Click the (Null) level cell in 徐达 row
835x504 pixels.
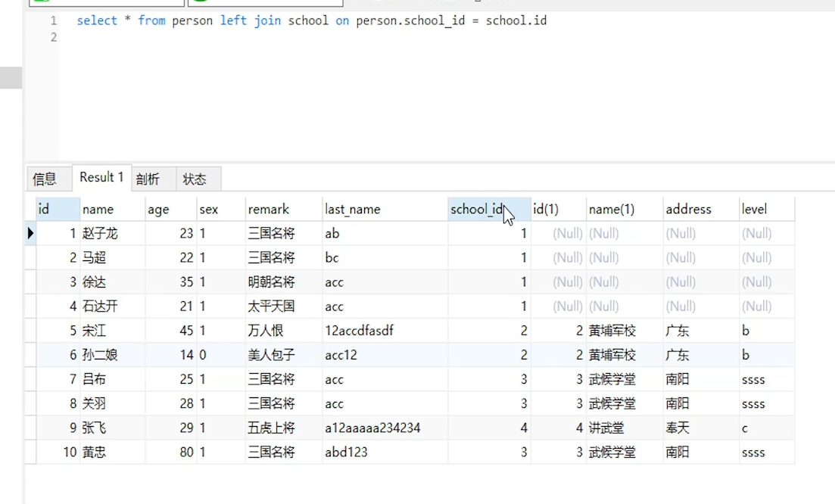coord(767,282)
